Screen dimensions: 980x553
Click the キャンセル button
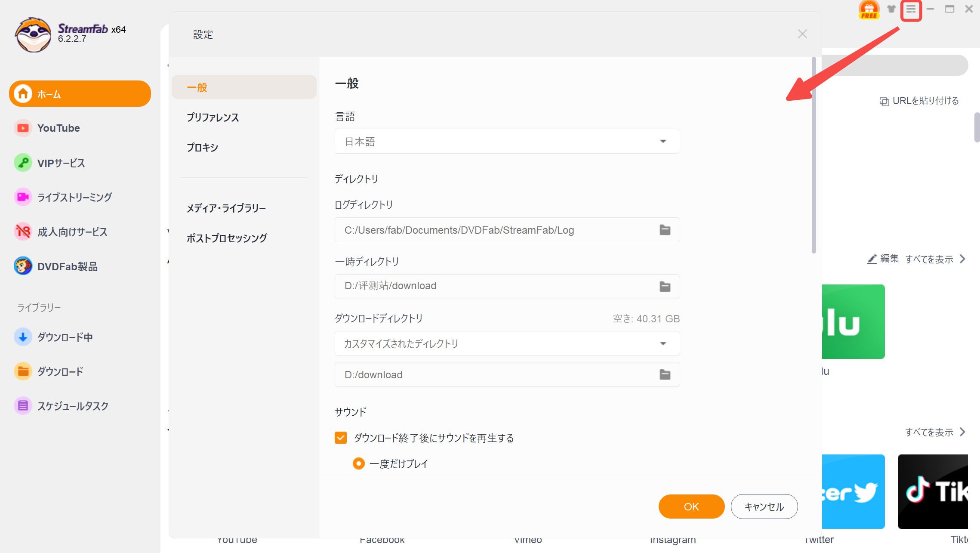coord(764,507)
